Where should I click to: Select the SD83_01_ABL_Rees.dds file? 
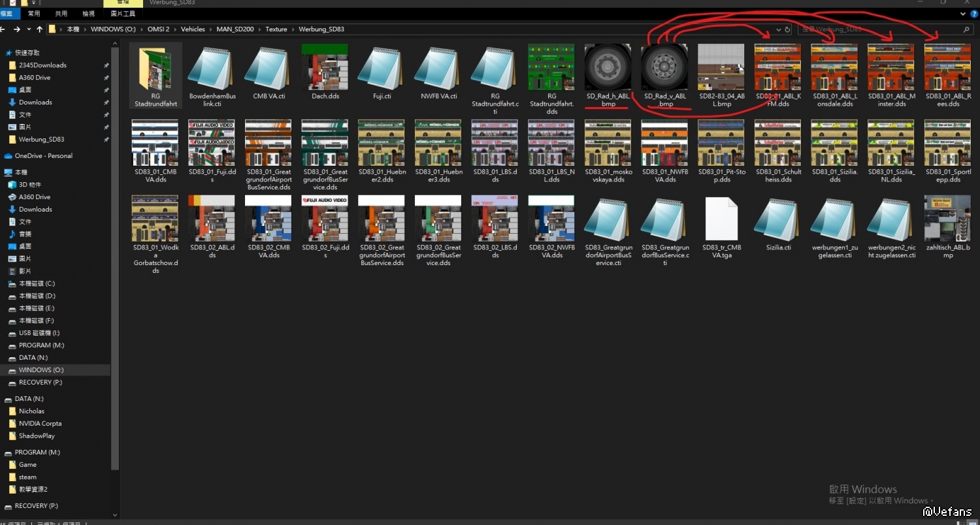click(x=947, y=67)
